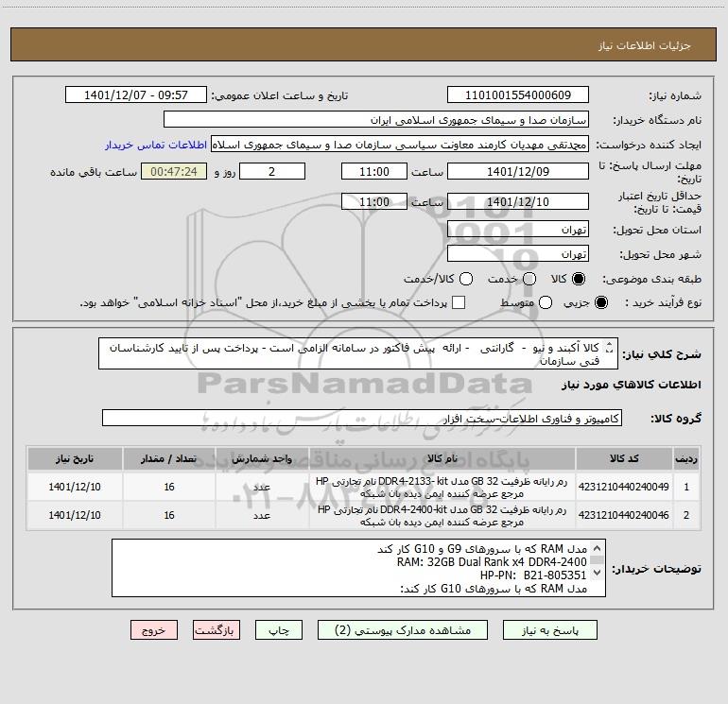Viewport: 728px width, 704px height.
Task: Click need date 1401/12/10 in row 1
Action: pyautogui.click(x=75, y=487)
